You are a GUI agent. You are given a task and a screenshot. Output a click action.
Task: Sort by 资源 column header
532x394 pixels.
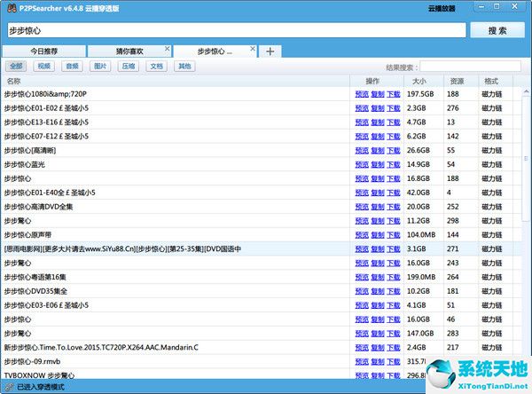[461, 81]
